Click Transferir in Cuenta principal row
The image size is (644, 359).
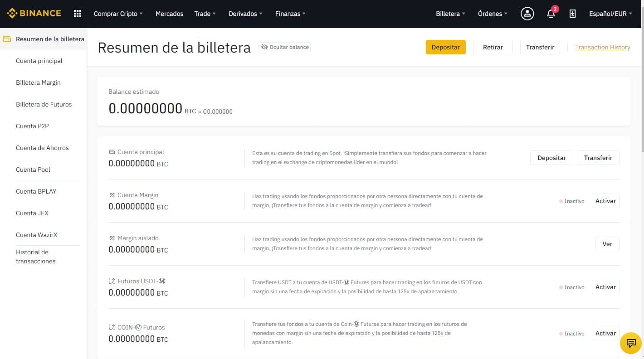pos(598,158)
